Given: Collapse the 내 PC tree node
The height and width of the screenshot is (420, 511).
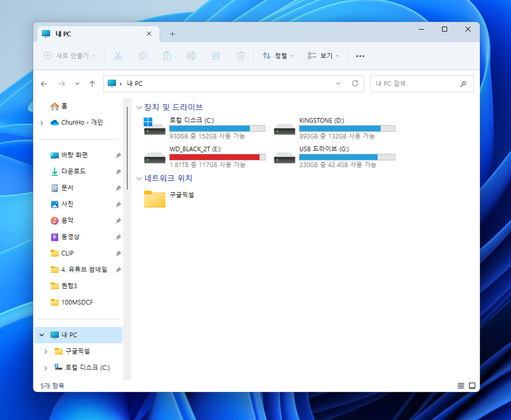Looking at the screenshot, I should click(42, 335).
